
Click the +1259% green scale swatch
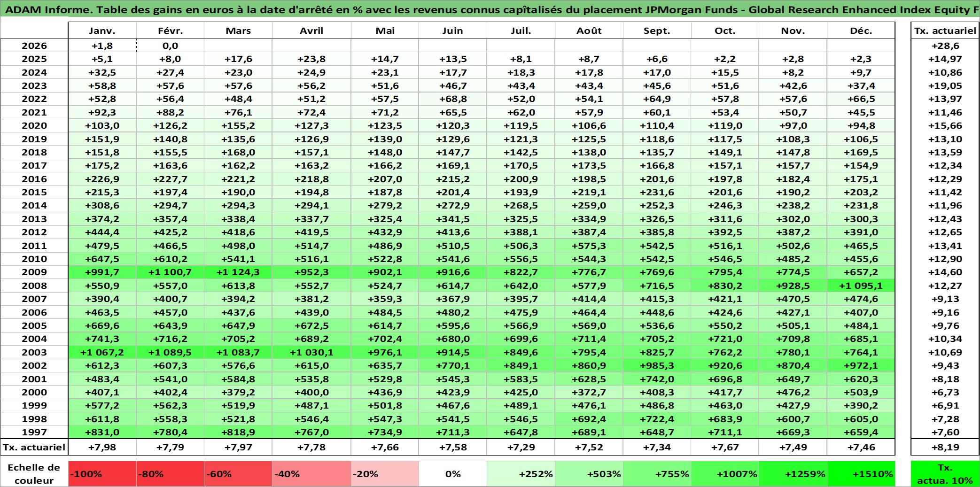pos(793,474)
